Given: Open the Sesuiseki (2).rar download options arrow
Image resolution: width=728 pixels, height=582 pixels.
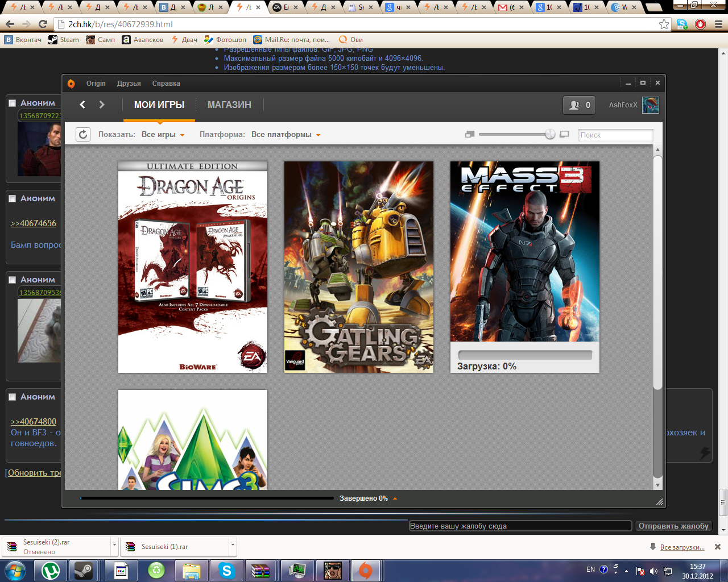Looking at the screenshot, I should (x=114, y=545).
